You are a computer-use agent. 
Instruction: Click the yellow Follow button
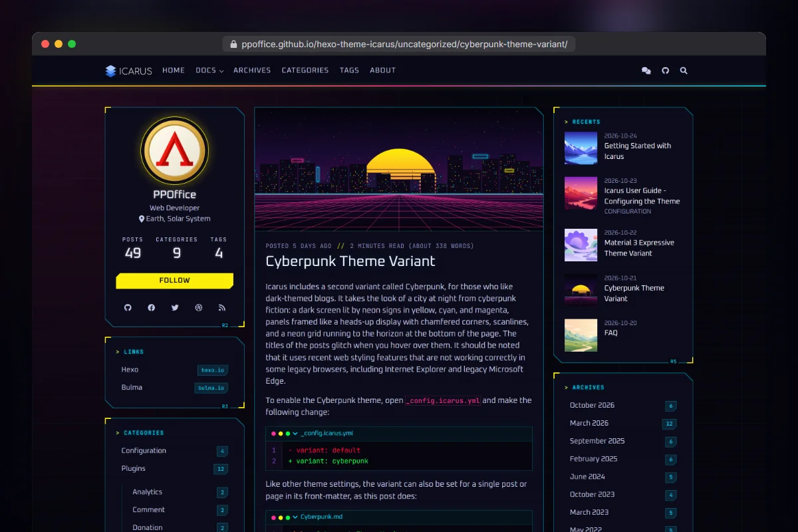coord(175,281)
